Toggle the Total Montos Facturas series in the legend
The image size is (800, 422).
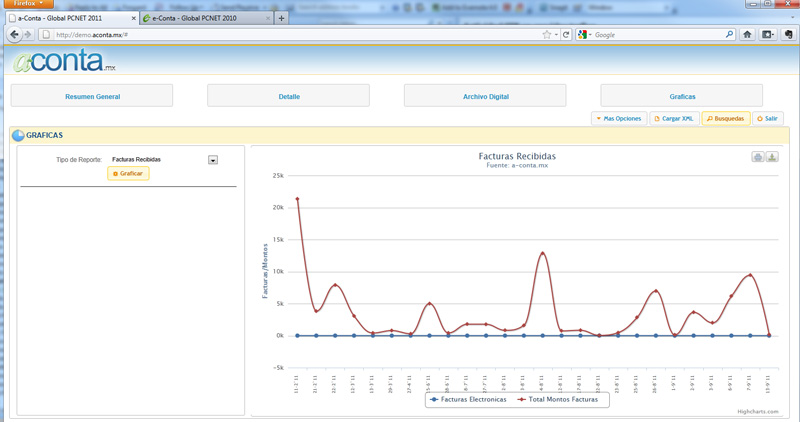click(x=558, y=400)
